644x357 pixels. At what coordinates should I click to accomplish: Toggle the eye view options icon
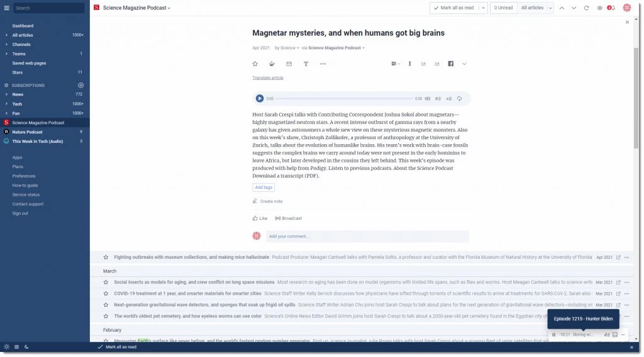point(599,8)
